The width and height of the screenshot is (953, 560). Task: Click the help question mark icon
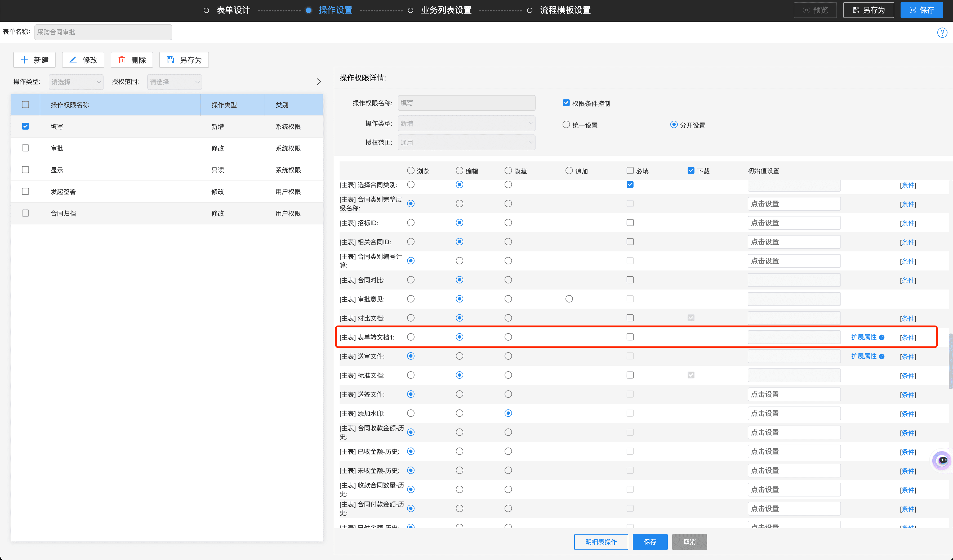coord(942,33)
